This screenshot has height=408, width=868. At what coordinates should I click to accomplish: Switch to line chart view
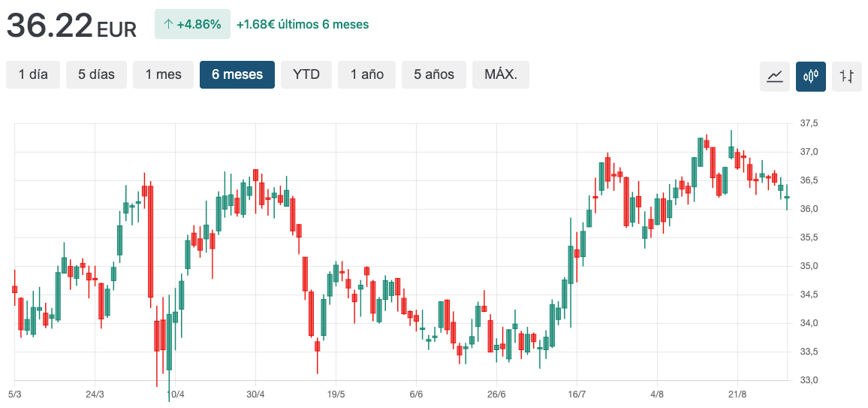774,76
